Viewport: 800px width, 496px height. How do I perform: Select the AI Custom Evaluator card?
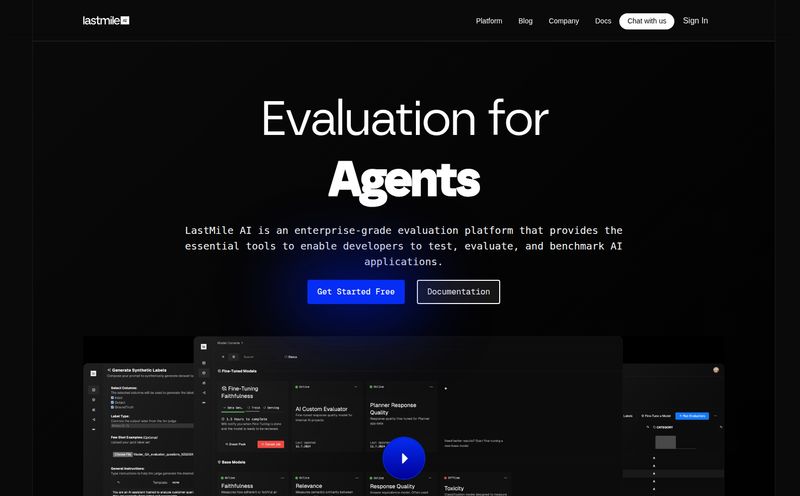click(327, 416)
